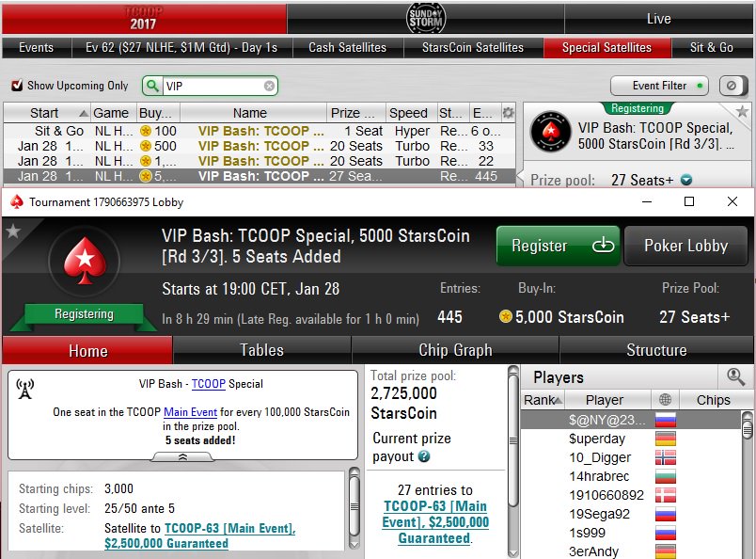Image resolution: width=756 pixels, height=559 pixels.
Task: Select the Sit & Go 100 StarsCoin row
Action: pos(260,131)
